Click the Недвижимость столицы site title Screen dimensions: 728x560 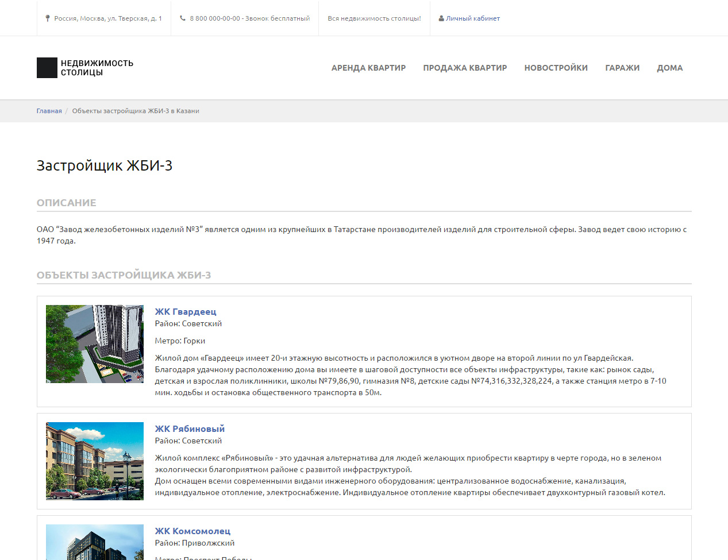pyautogui.click(x=97, y=68)
